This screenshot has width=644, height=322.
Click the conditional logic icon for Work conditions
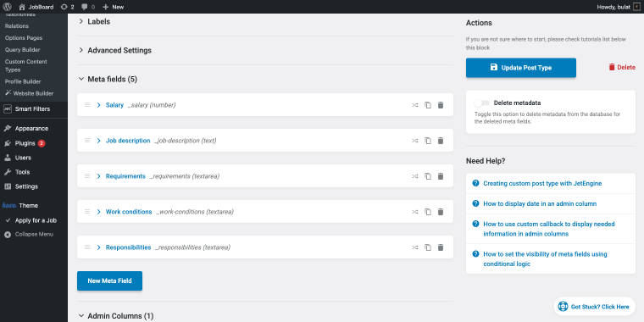point(415,212)
